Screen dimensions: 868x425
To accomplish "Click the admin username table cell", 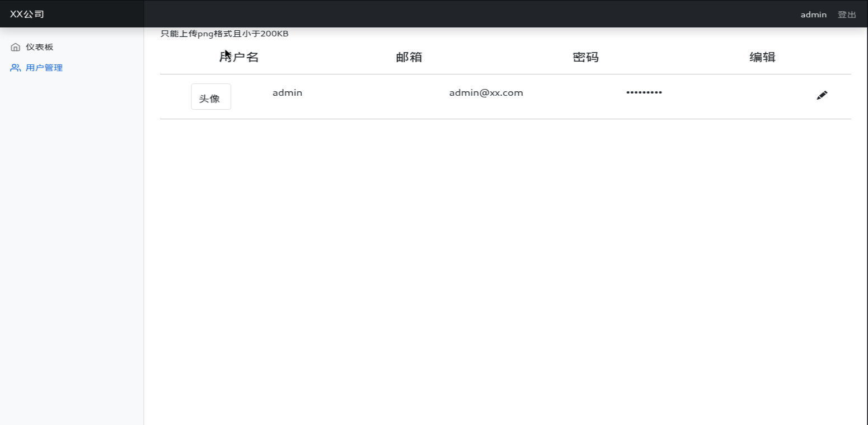I will [287, 93].
